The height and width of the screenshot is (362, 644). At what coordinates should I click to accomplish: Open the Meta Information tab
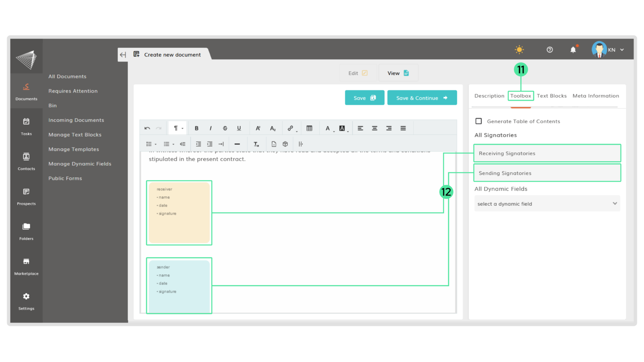pos(595,96)
